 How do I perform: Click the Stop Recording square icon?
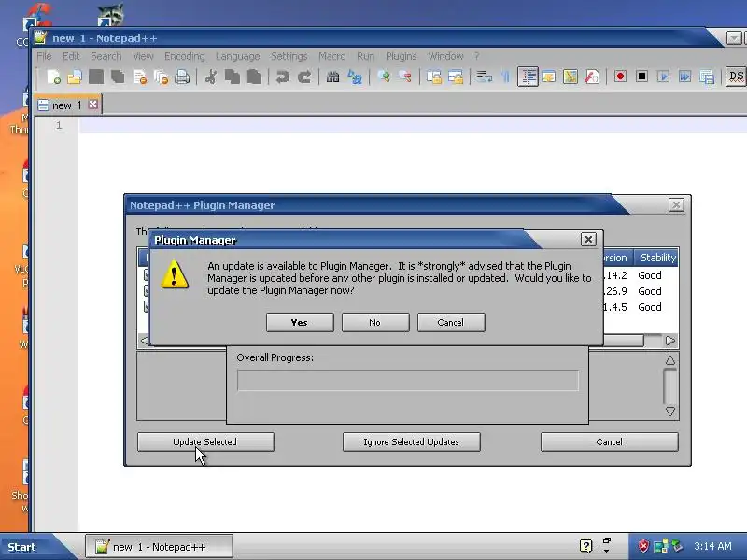coord(641,77)
